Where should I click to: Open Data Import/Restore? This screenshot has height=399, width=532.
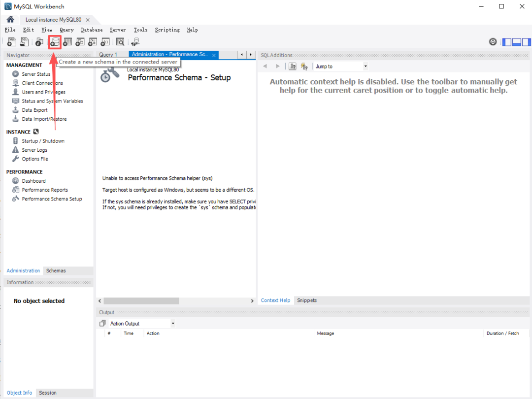(44, 119)
